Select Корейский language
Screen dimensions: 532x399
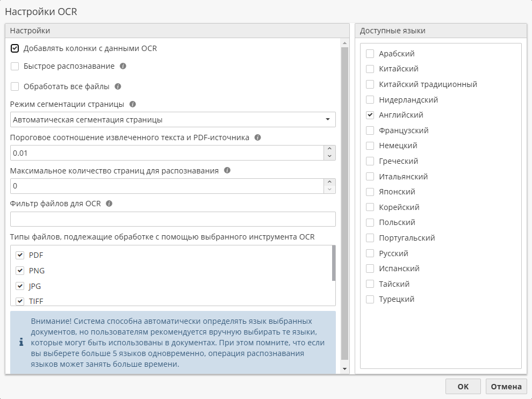pyautogui.click(x=370, y=207)
